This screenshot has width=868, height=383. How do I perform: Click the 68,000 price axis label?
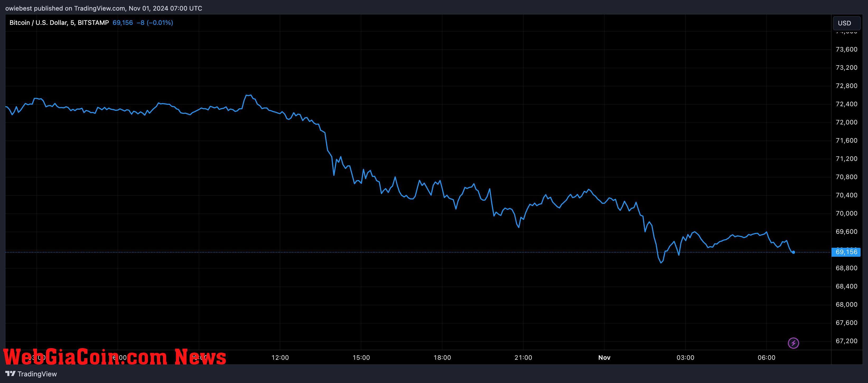846,304
